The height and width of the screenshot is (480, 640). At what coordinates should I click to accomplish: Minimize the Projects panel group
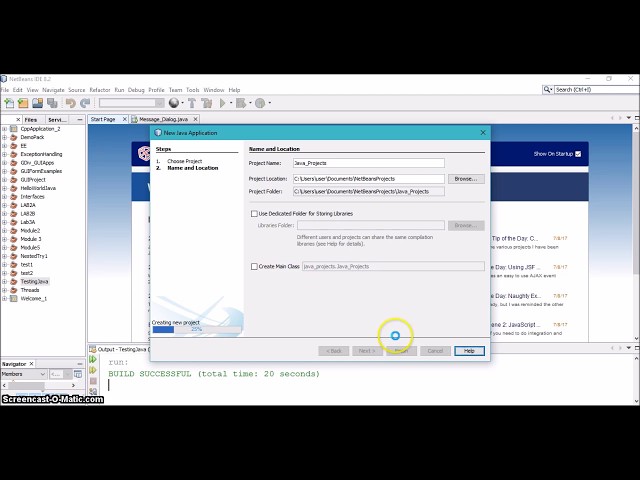[x=80, y=120]
